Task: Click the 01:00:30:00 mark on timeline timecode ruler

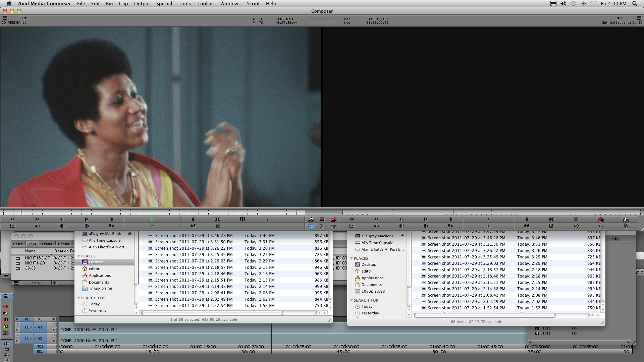Action: (346, 347)
